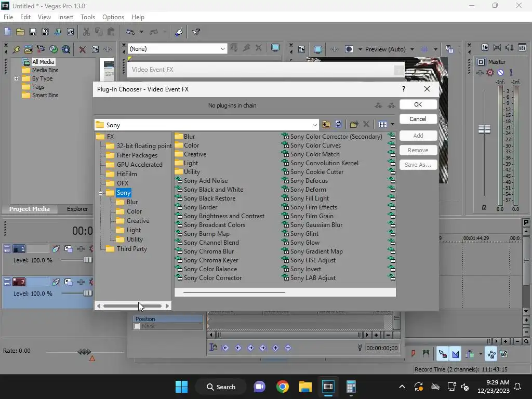
Task: Open the Sony folder path dropdown
Action: (x=314, y=125)
